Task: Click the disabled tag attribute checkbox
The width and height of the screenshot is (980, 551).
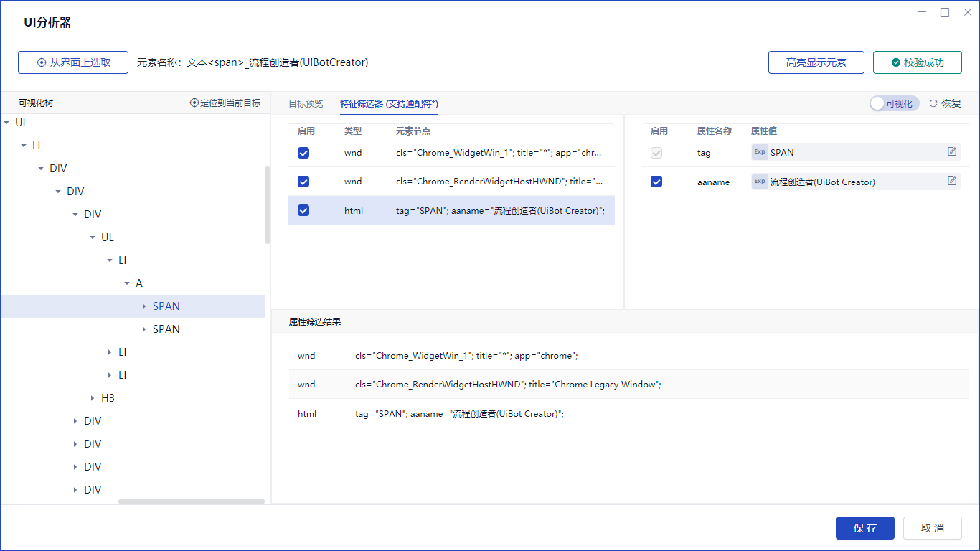Action: (x=656, y=153)
